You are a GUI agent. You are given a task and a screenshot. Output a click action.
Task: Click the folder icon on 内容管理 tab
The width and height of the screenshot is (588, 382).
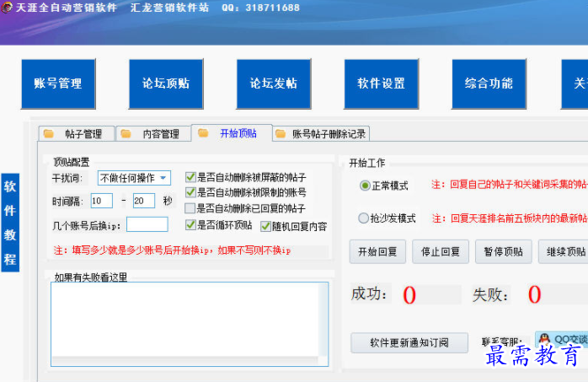126,133
